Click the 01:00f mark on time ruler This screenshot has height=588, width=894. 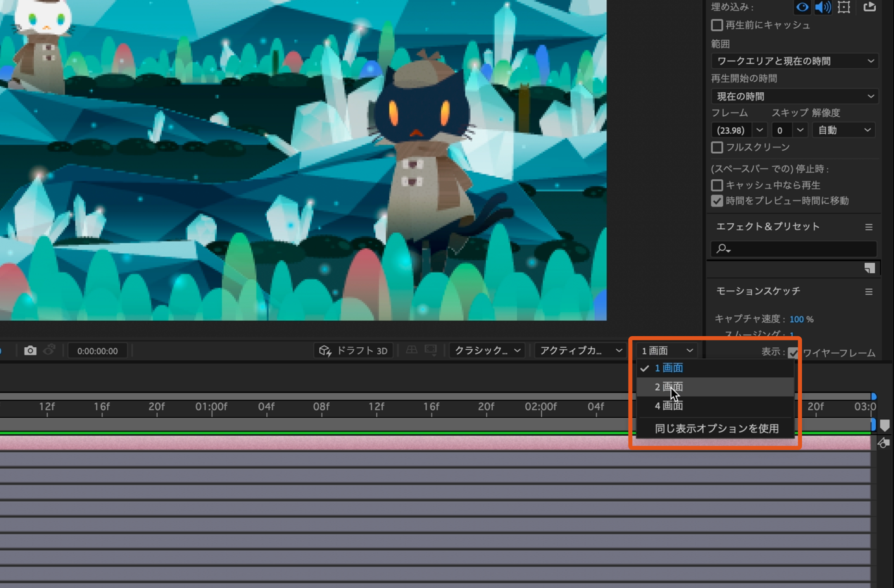(212, 407)
